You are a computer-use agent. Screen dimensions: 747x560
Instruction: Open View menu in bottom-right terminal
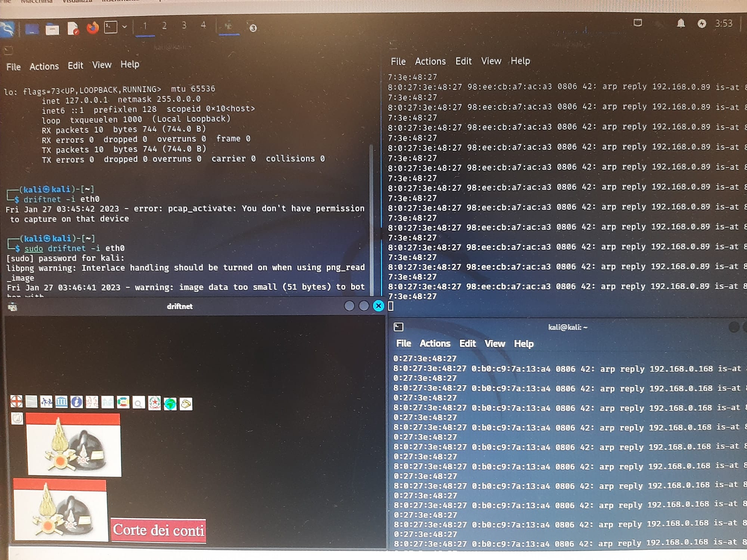coord(495,343)
